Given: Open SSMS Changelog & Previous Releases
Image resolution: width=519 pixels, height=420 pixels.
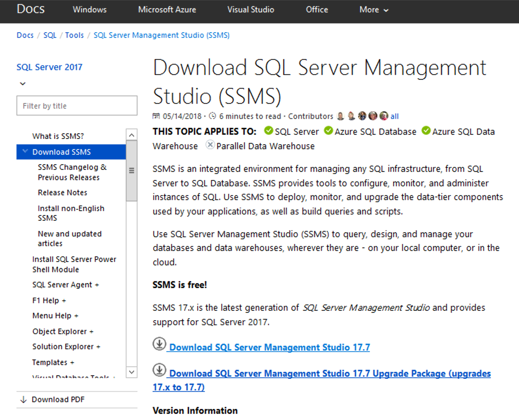Looking at the screenshot, I should coord(72,172).
